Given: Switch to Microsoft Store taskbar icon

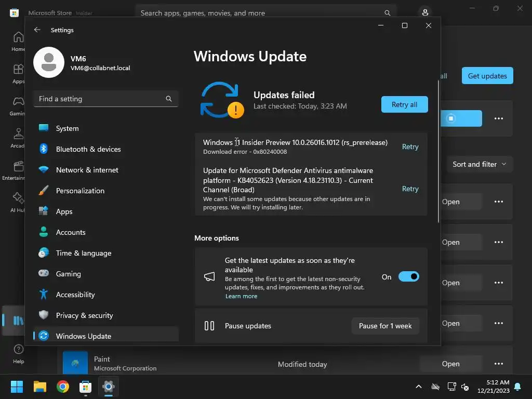Looking at the screenshot, I should (x=86, y=387).
